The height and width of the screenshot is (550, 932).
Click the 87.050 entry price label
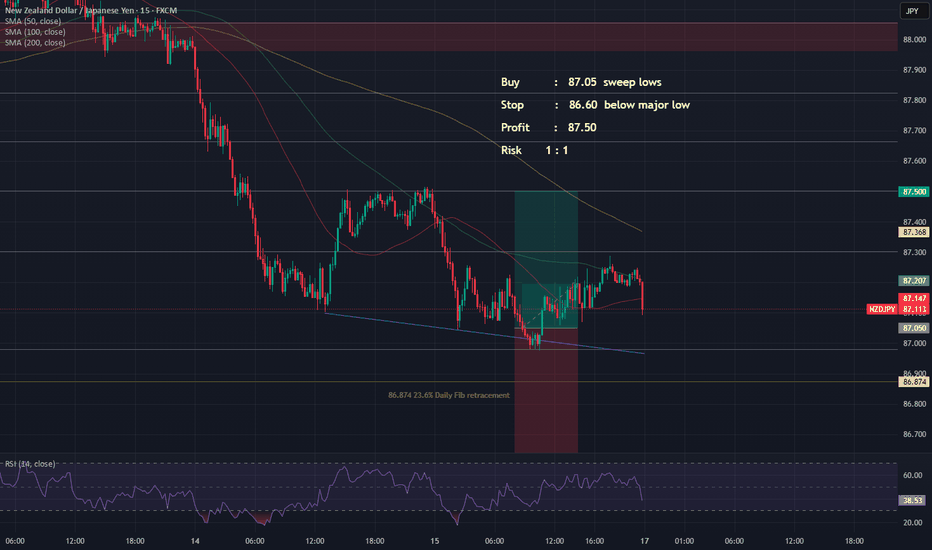(x=914, y=328)
